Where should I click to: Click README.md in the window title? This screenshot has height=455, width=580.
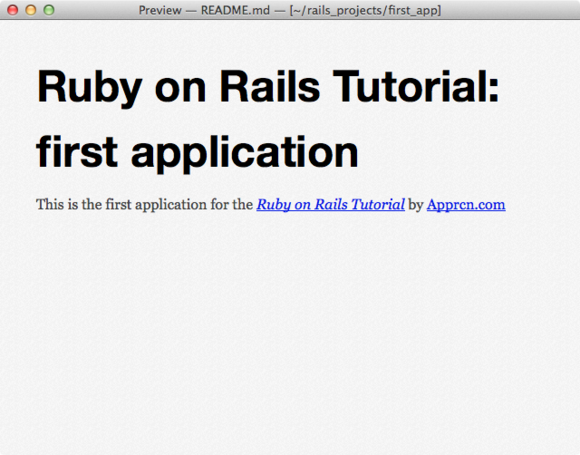click(235, 10)
